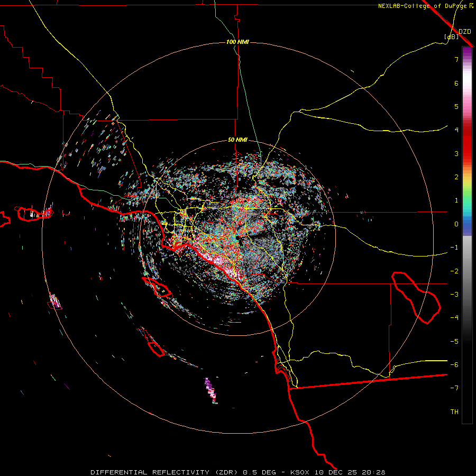The height and width of the screenshot is (476, 476).
Task: Select the ZDR color scale bar
Action: (x=467, y=235)
